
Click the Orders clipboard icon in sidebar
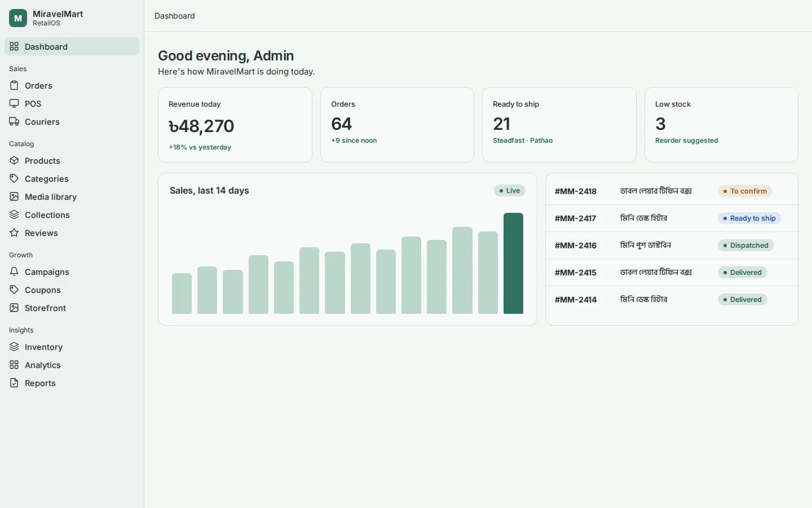coord(14,86)
